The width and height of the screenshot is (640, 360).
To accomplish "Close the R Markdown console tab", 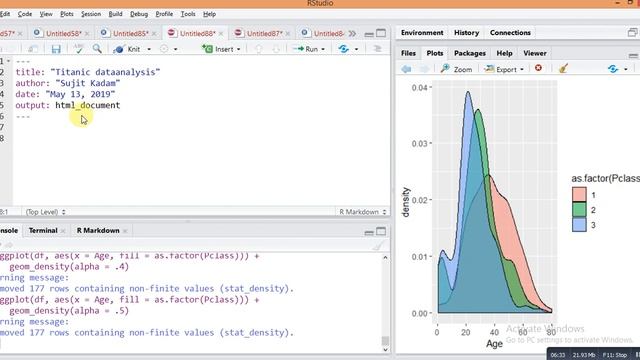I will tap(125, 231).
